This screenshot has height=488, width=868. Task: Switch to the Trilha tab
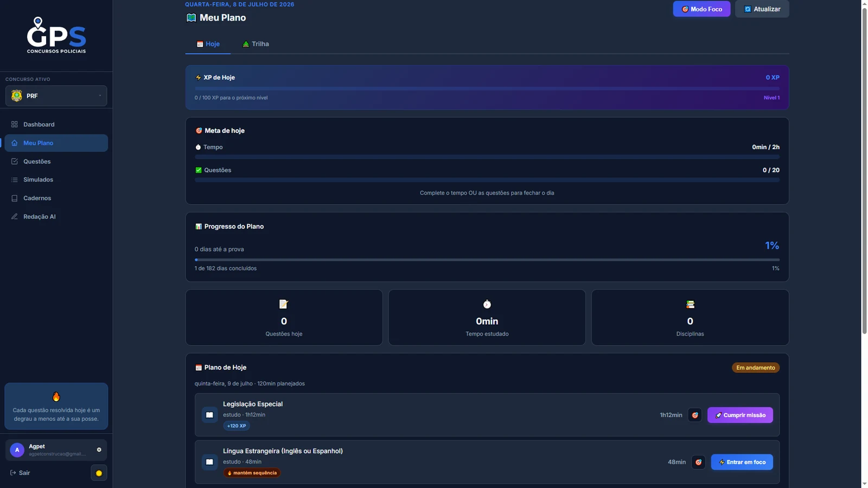(256, 44)
